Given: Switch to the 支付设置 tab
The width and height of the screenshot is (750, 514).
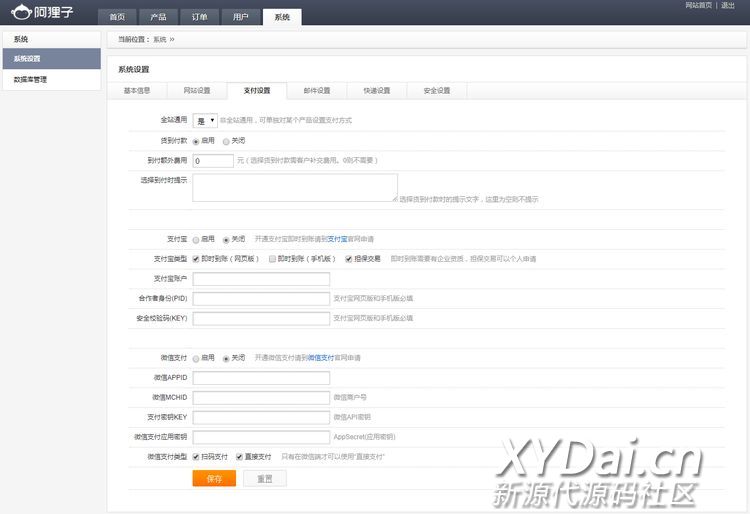Looking at the screenshot, I should coord(257,90).
